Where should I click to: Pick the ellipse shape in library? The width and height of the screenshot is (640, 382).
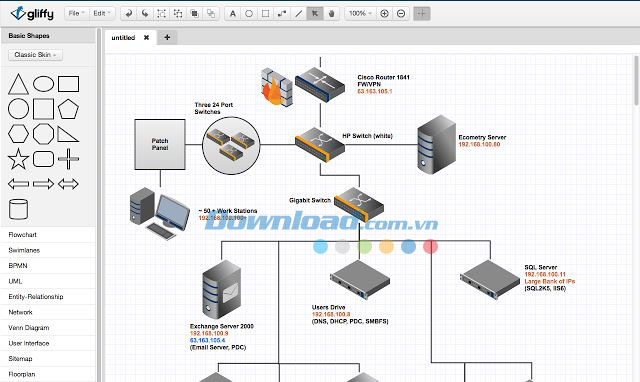point(43,84)
